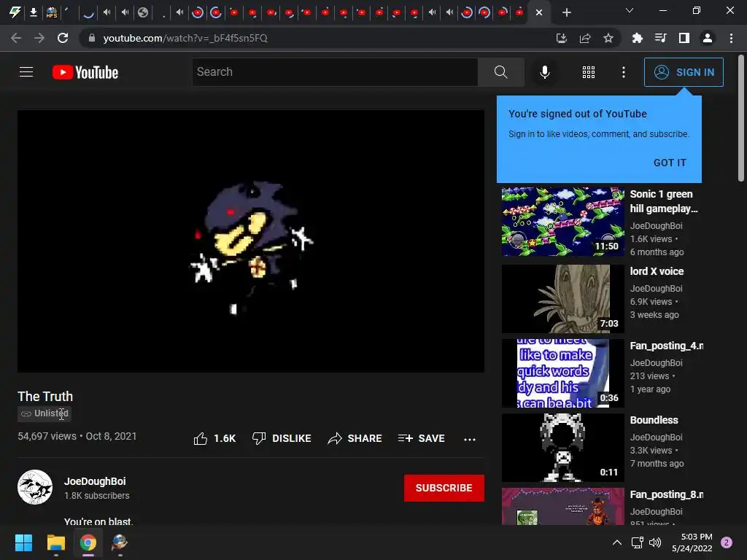Switch to first lightning bolt tab
Viewport: 747px width, 560px height.
15,12
